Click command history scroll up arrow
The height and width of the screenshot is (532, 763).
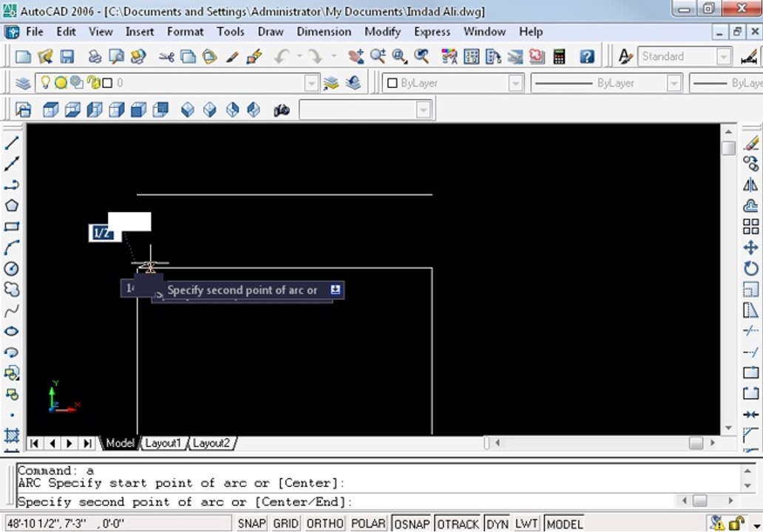click(747, 470)
